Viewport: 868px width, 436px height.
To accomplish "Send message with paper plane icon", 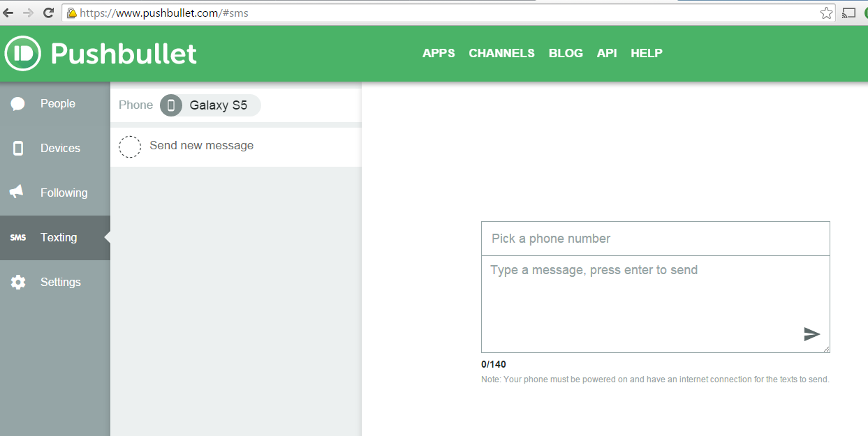I will pyautogui.click(x=811, y=334).
